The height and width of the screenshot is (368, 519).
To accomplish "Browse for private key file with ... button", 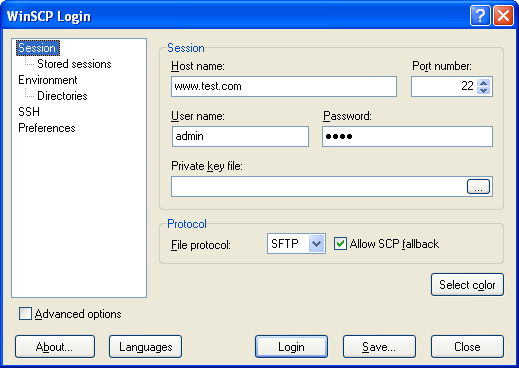I will coord(478,187).
